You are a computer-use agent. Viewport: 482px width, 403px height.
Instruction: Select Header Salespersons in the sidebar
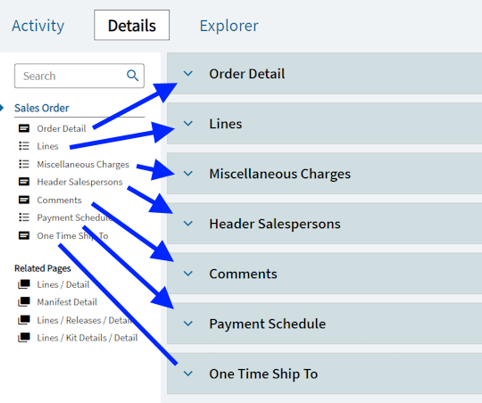tap(80, 182)
